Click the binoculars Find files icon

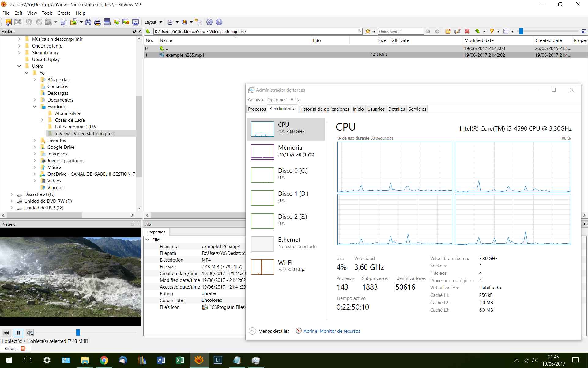(x=88, y=22)
